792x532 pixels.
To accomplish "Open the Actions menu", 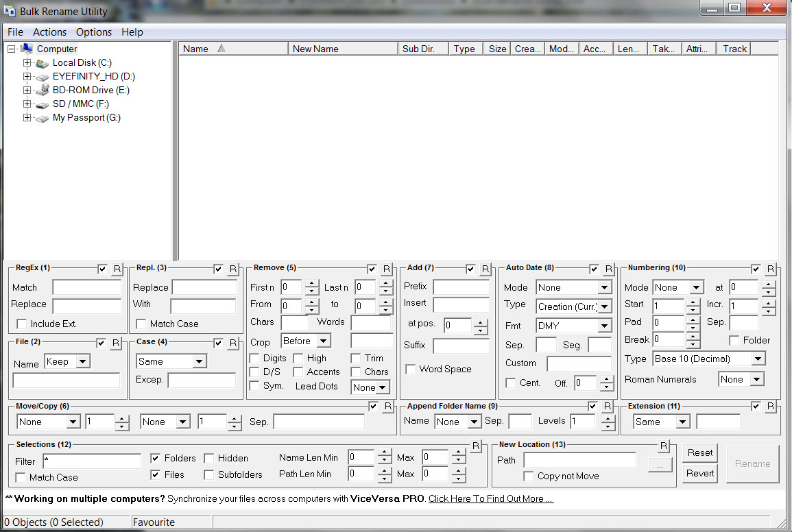I will 50,32.
